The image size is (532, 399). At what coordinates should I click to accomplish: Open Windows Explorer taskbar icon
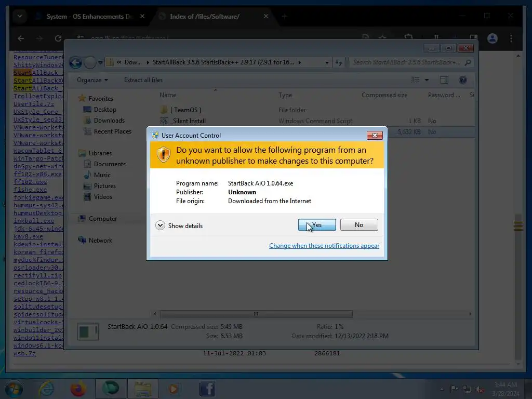coord(143,389)
